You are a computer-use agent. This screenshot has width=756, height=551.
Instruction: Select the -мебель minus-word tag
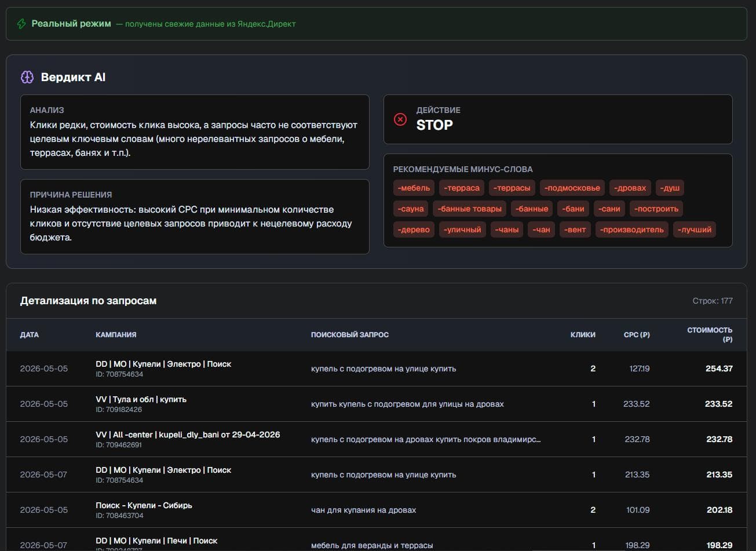(414, 188)
